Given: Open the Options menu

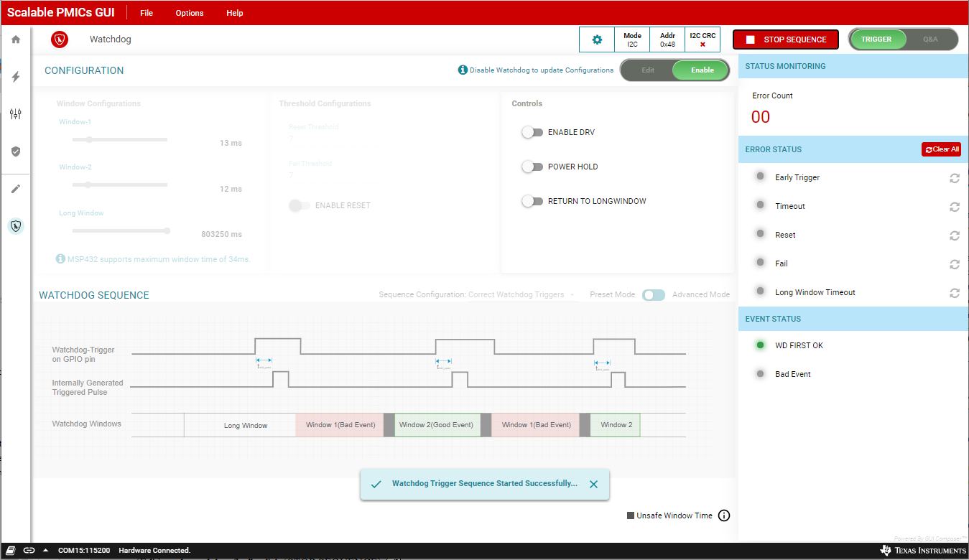Looking at the screenshot, I should click(x=190, y=13).
